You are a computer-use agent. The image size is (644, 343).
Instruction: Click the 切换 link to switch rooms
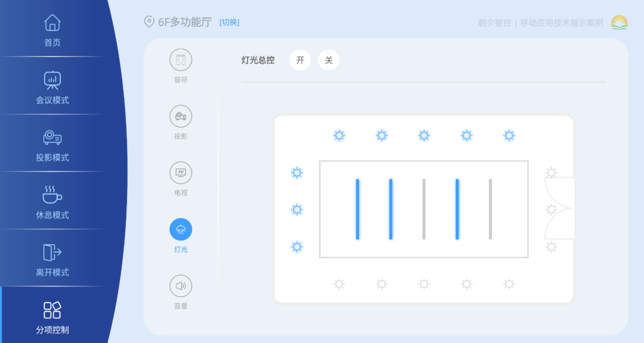[230, 23]
